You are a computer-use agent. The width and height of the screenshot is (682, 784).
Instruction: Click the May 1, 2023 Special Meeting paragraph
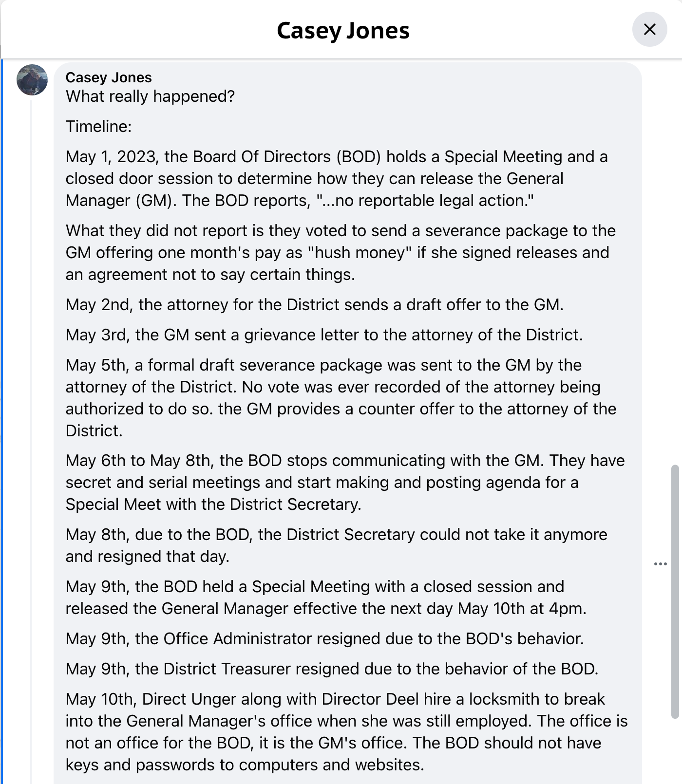coord(336,179)
